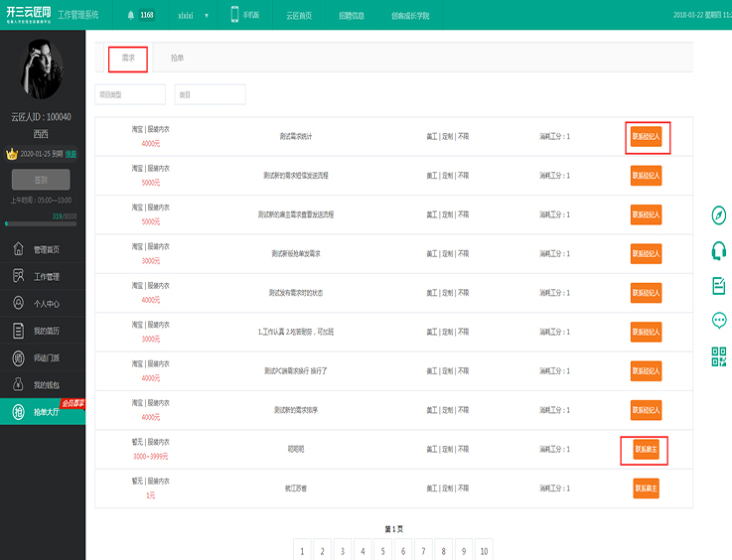Open the 项目类型 filter dropdown

pos(130,94)
